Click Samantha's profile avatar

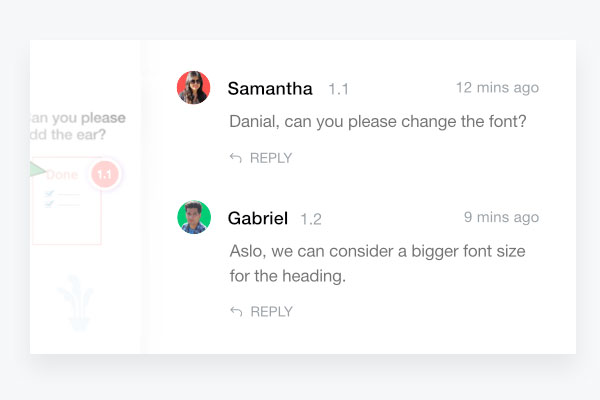(193, 87)
